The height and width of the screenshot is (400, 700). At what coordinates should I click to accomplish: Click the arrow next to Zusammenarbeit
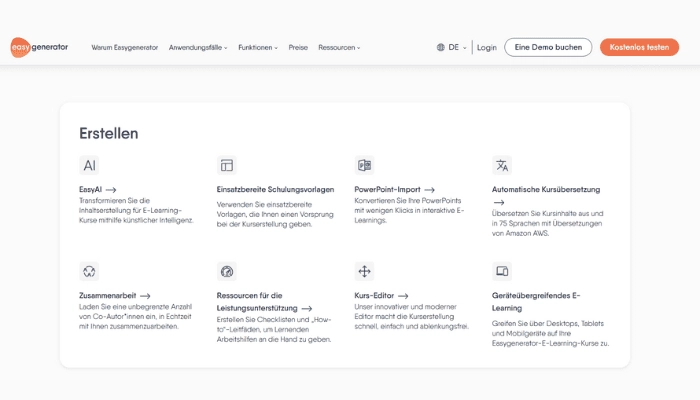click(x=145, y=296)
